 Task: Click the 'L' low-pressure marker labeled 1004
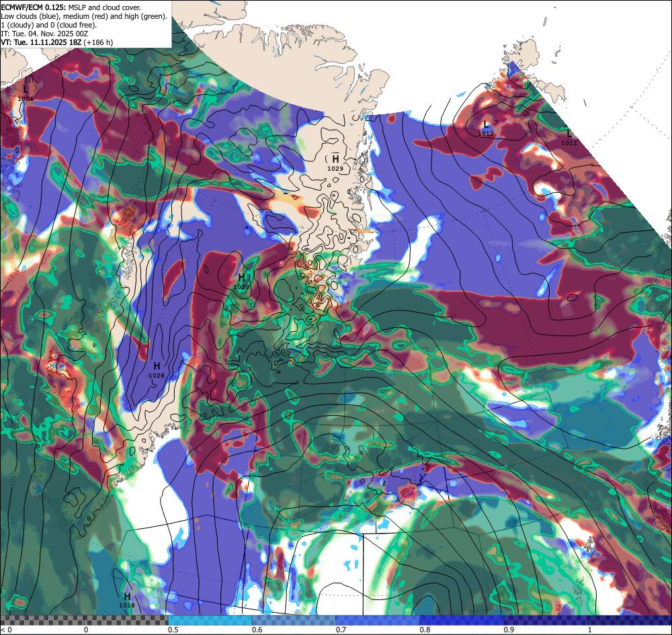point(26,89)
